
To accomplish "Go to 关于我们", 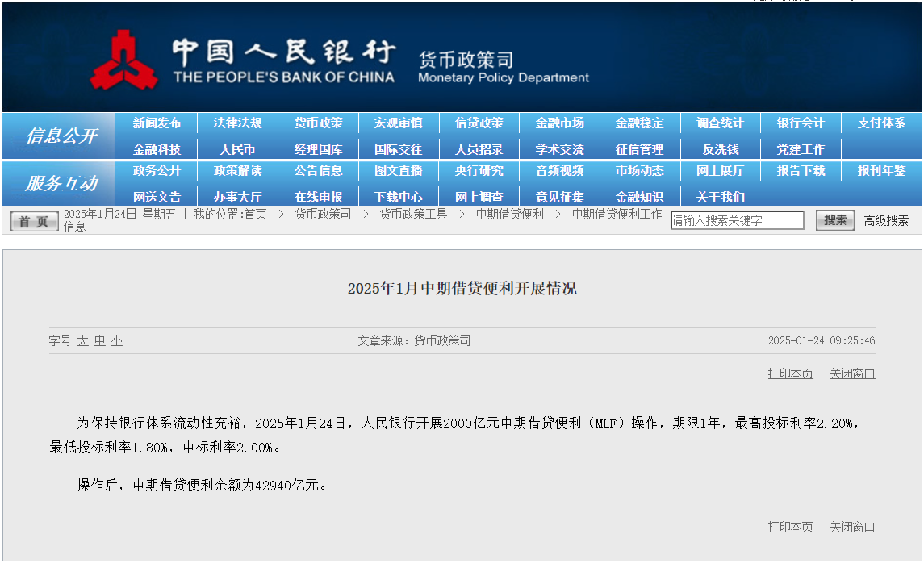I will (720, 198).
